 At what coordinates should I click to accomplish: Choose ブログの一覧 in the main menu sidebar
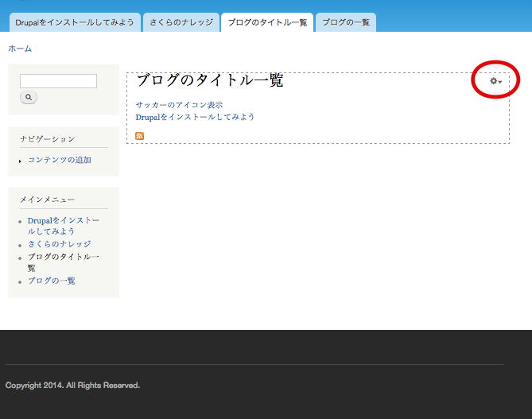[52, 281]
